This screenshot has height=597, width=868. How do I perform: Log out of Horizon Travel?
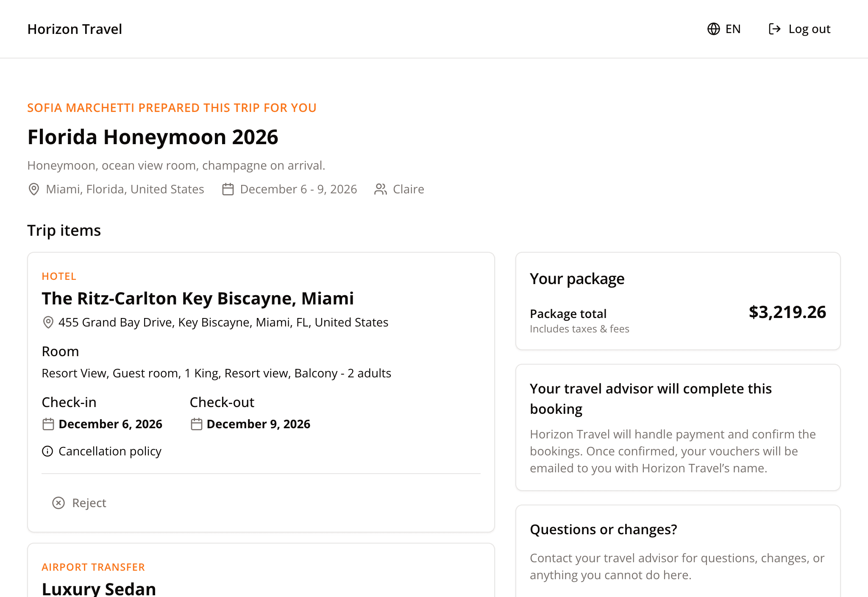[x=799, y=29]
